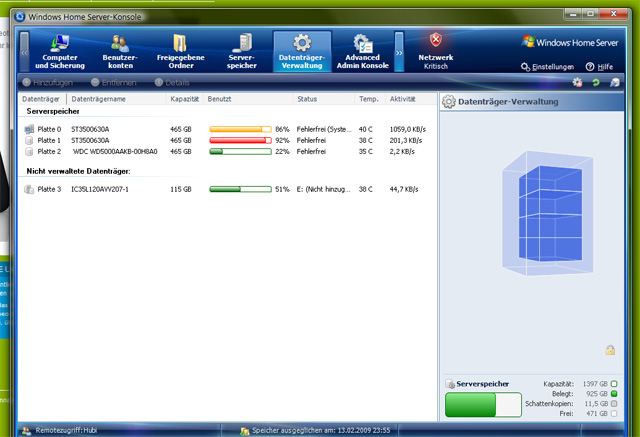The image size is (640, 437).
Task: Click the Entfernen toolbar button
Action: point(113,82)
